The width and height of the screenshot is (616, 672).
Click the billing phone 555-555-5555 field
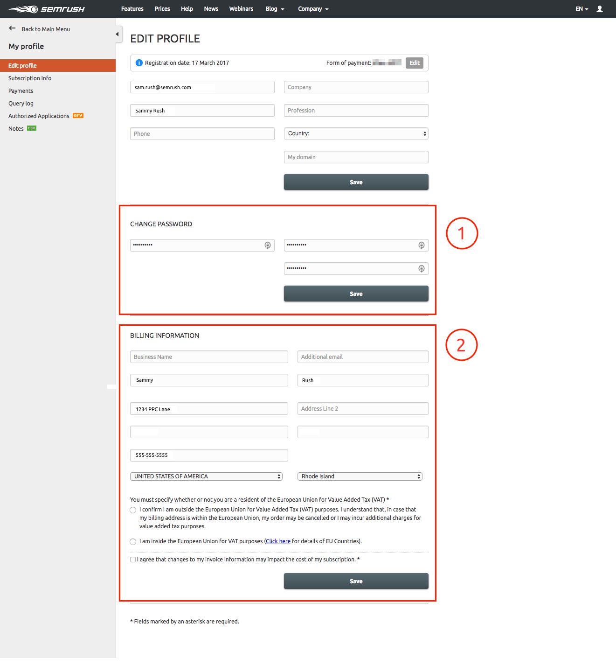pyautogui.click(x=209, y=455)
